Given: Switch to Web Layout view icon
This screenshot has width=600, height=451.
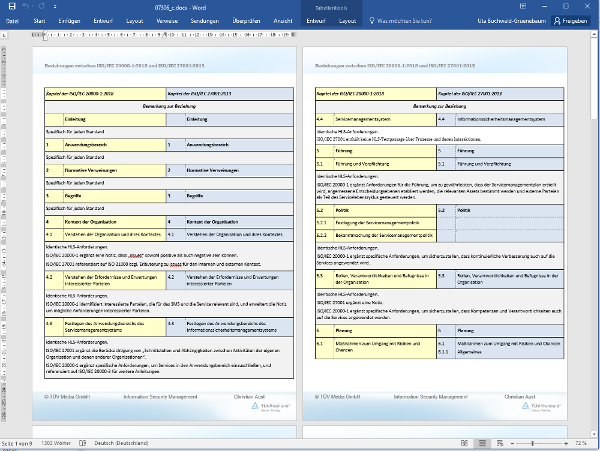Looking at the screenshot, I should 500,443.
